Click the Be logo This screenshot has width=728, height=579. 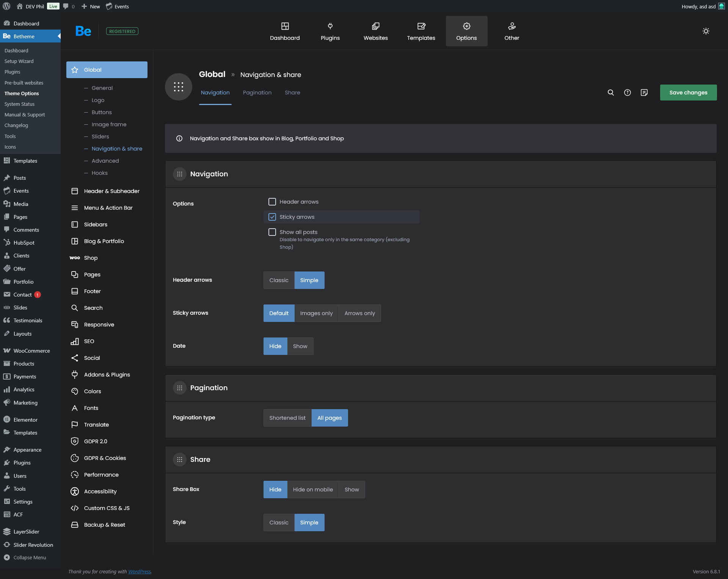(83, 31)
